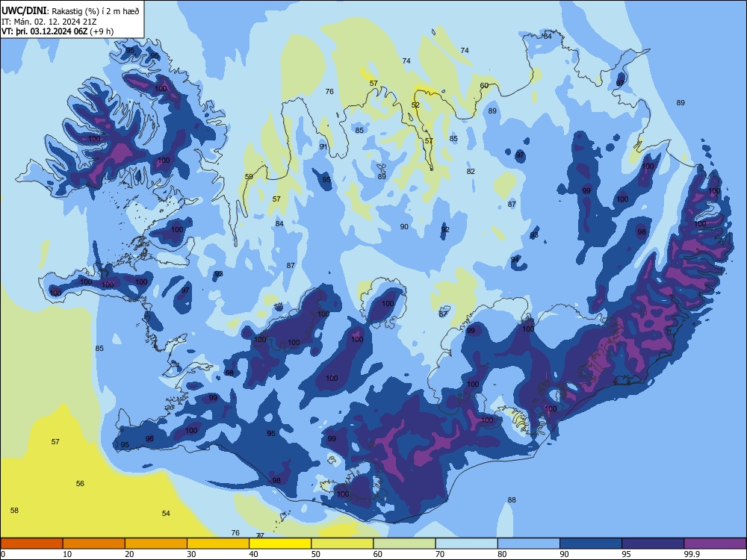Click the legend tick label '80'
This screenshot has height=560, width=747.
coord(502,554)
